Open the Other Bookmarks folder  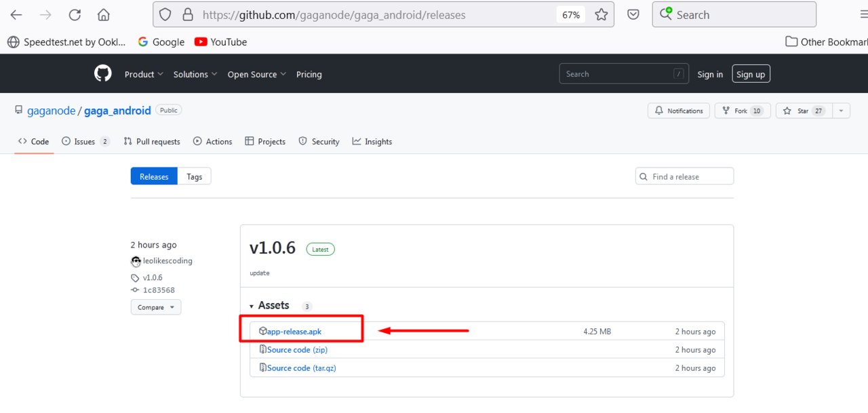click(x=827, y=42)
